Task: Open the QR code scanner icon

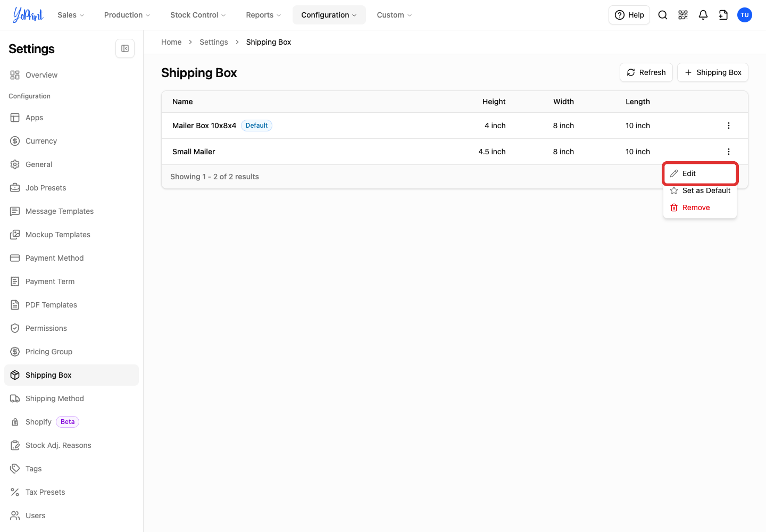Action: (x=683, y=15)
